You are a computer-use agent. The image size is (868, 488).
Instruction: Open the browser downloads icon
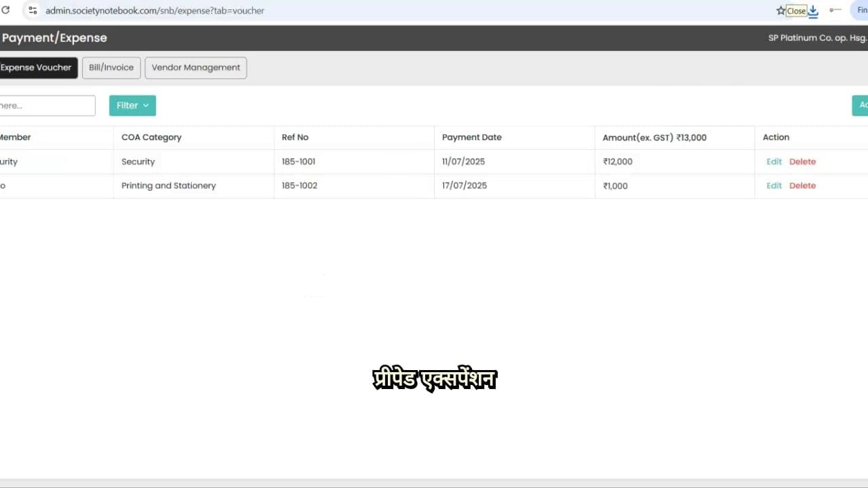pyautogui.click(x=814, y=11)
